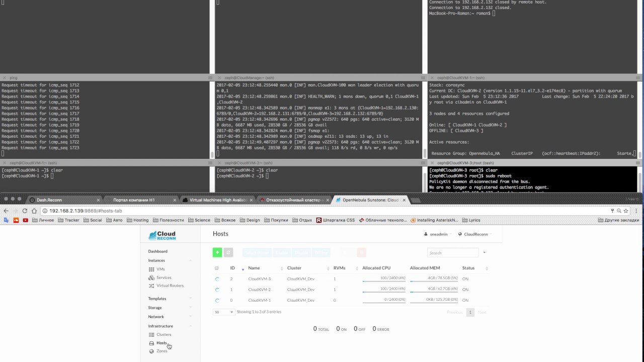This screenshot has width=644, height=362.
Task: Click the browser address bar URL
Action: pos(86,211)
